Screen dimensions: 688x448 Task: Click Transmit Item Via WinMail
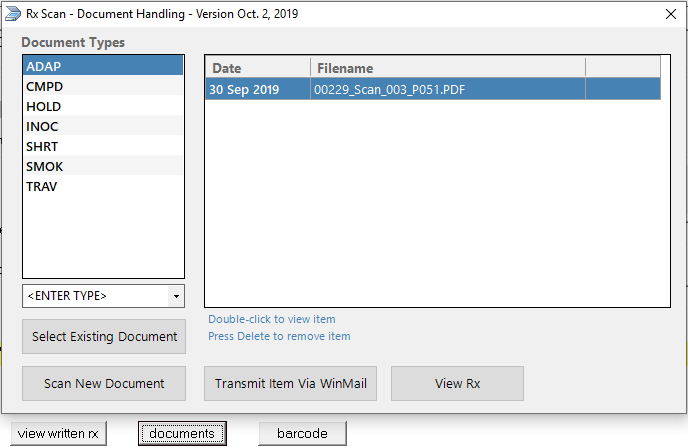click(290, 384)
